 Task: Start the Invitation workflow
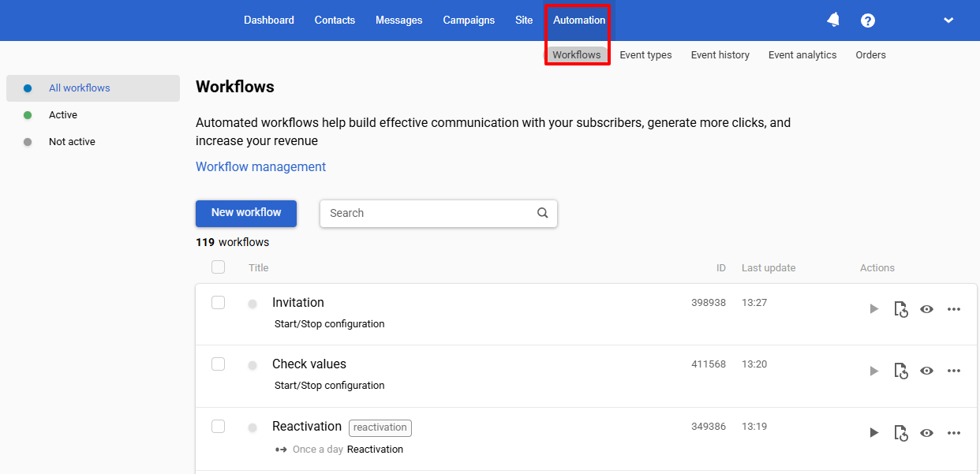(x=873, y=308)
